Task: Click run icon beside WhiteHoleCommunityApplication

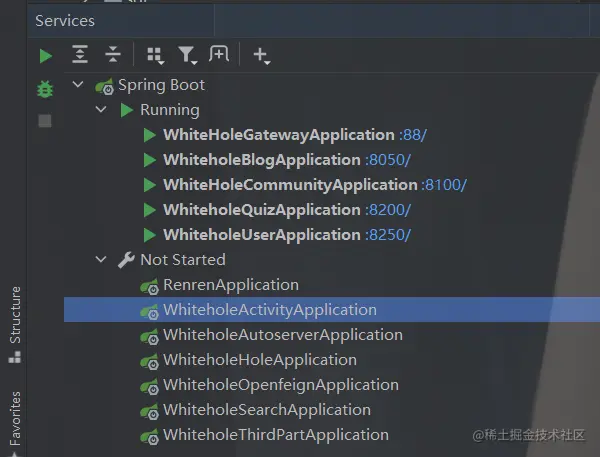Action: [x=149, y=185]
